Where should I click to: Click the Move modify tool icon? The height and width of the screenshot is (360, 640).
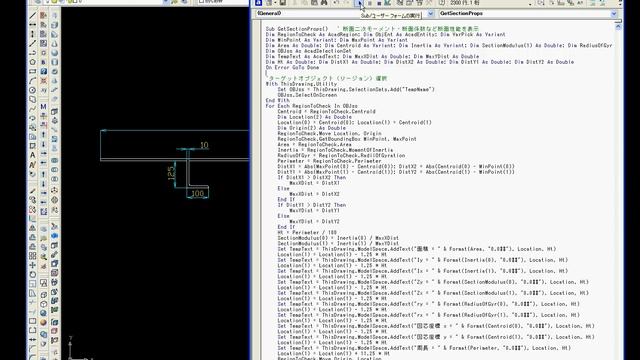(33, 266)
